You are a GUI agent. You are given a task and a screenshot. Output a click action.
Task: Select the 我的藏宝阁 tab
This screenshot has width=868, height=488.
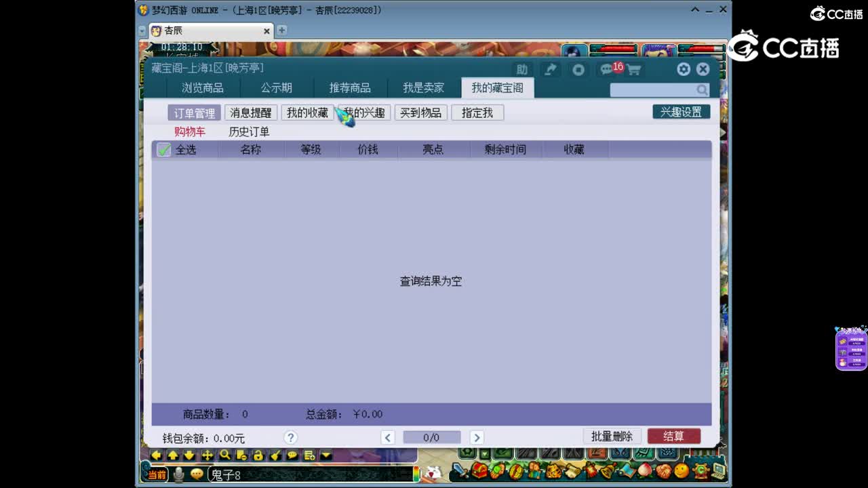498,88
